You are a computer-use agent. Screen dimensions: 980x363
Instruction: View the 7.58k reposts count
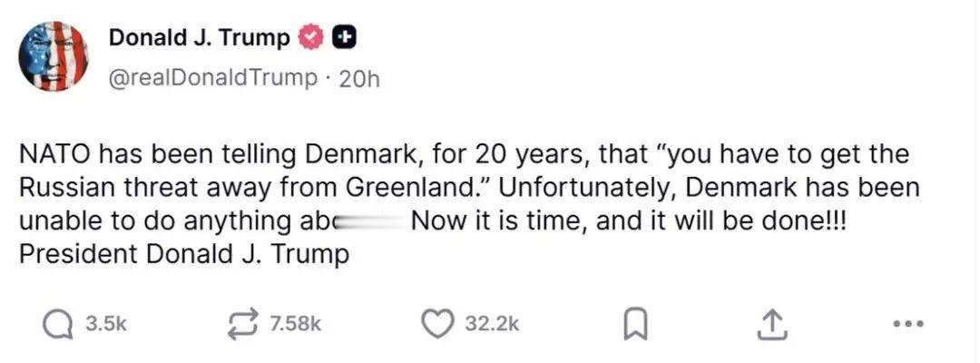click(x=296, y=324)
